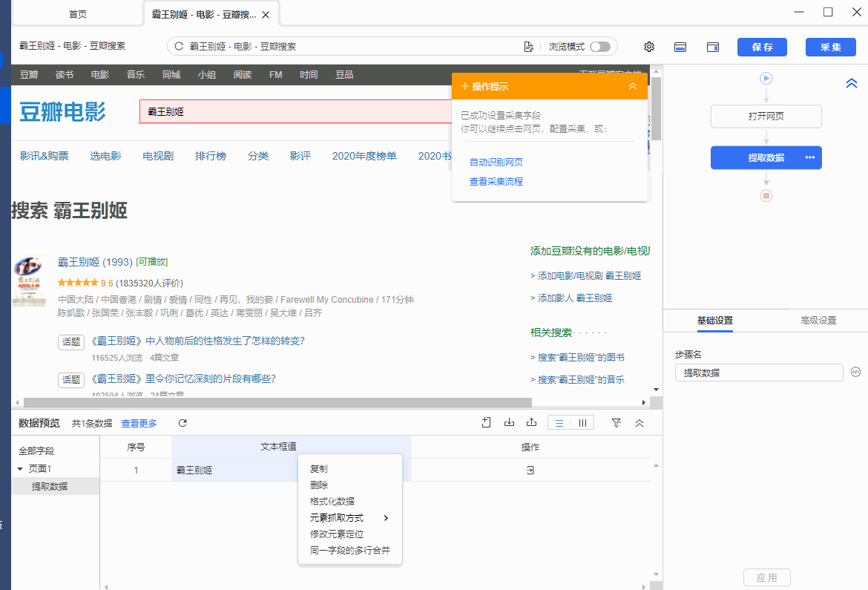Open the 2020年度榜单 navigation link
Screen dimensions: 868x590
click(364, 157)
